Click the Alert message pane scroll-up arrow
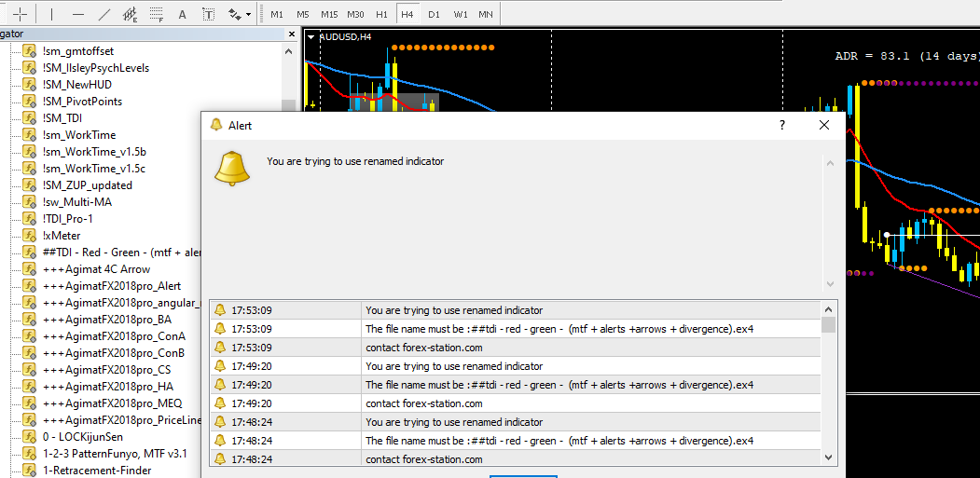This screenshot has height=478, width=980. click(830, 164)
